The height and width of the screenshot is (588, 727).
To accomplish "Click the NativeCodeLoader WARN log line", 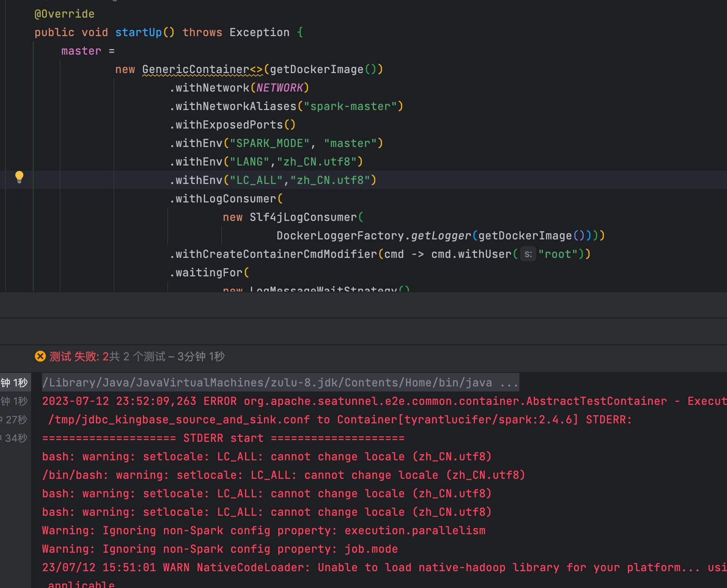I will pyautogui.click(x=385, y=567).
